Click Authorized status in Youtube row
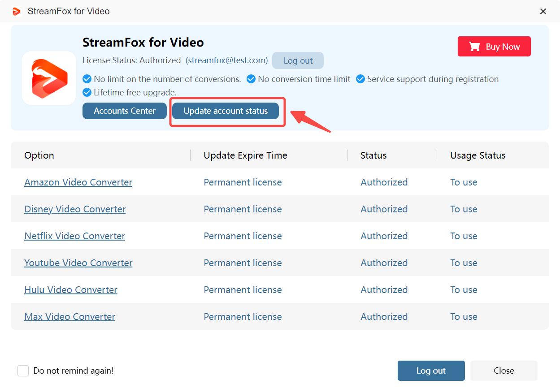The width and height of the screenshot is (560, 392). 384,263
